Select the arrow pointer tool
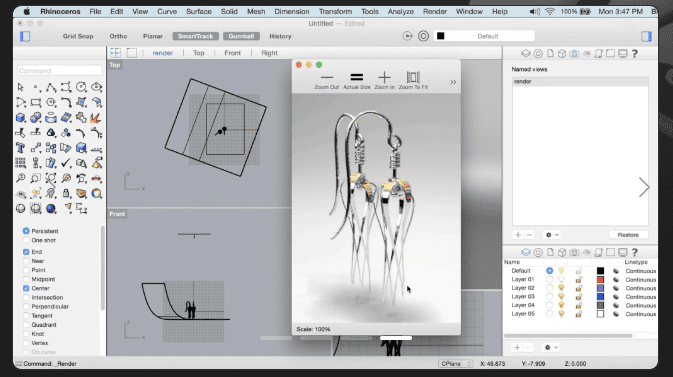 [20, 87]
